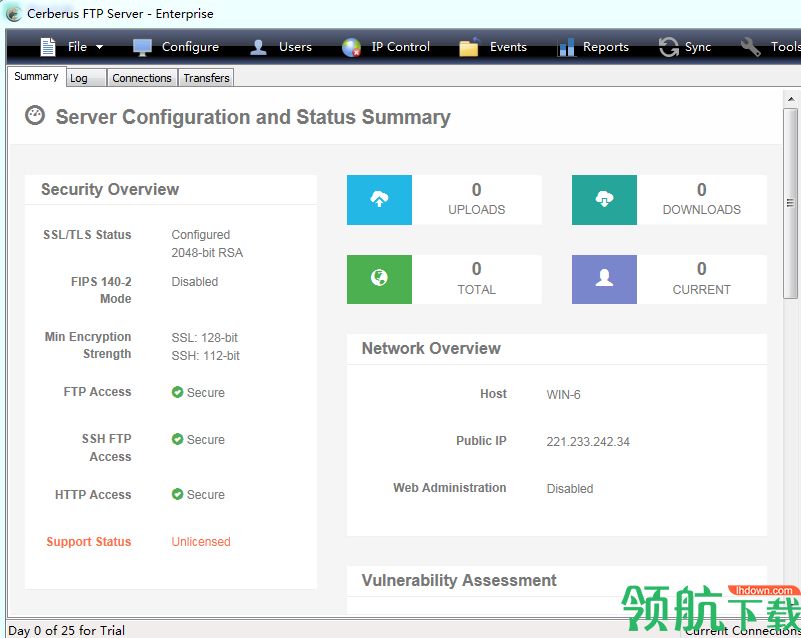Click the Configure monitor icon
The height and width of the screenshot is (638, 801).
point(143,47)
